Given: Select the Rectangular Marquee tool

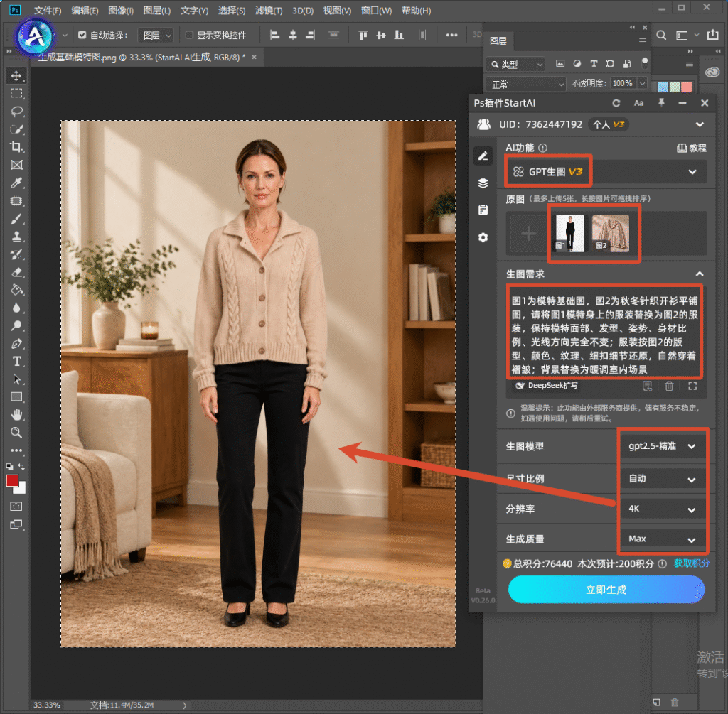Looking at the screenshot, I should pos(16,93).
